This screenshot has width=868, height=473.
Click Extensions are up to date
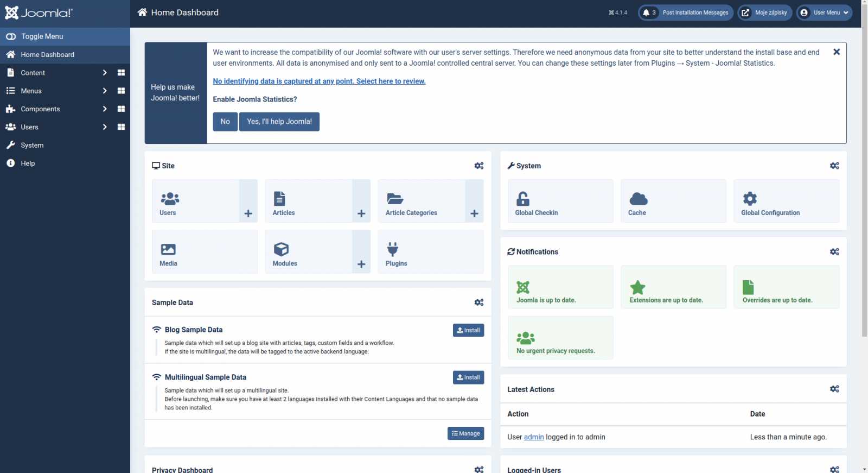[x=673, y=287]
